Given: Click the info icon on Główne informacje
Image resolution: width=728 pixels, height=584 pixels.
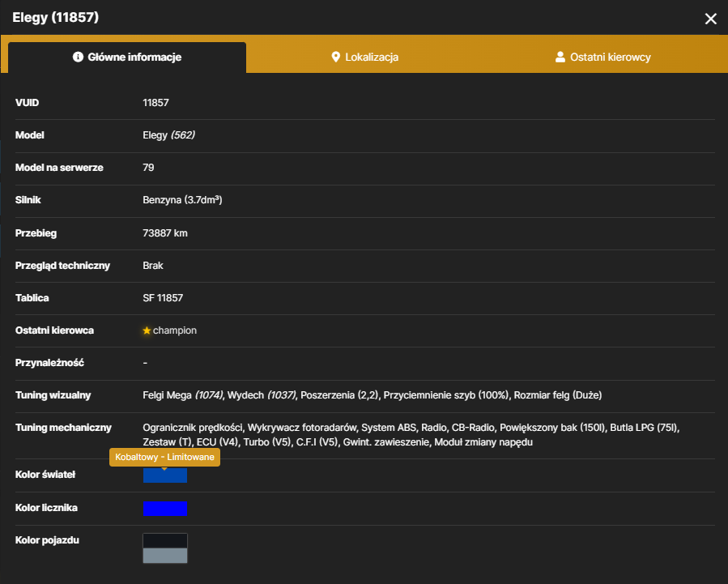Looking at the screenshot, I should (78, 57).
